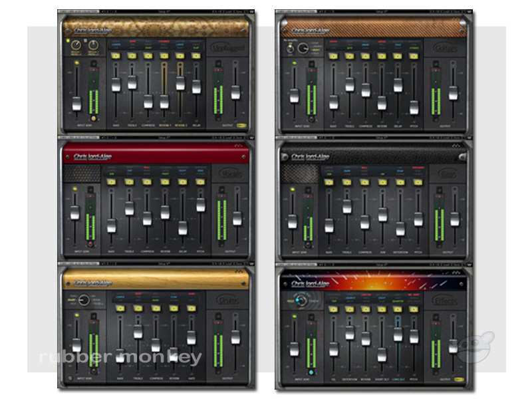Click the Chris Lord-Alge logo on Effects plugin
This screenshot has height=399, width=532.
click(310, 283)
